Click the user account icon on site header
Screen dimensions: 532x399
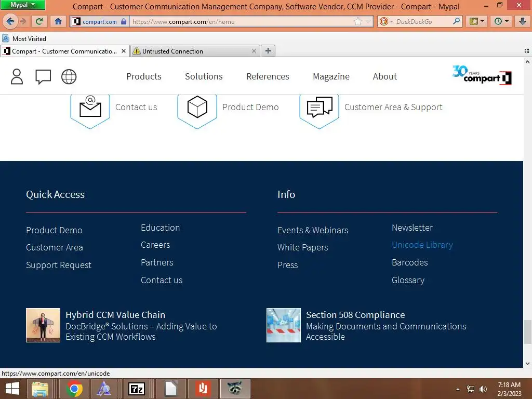[17, 76]
